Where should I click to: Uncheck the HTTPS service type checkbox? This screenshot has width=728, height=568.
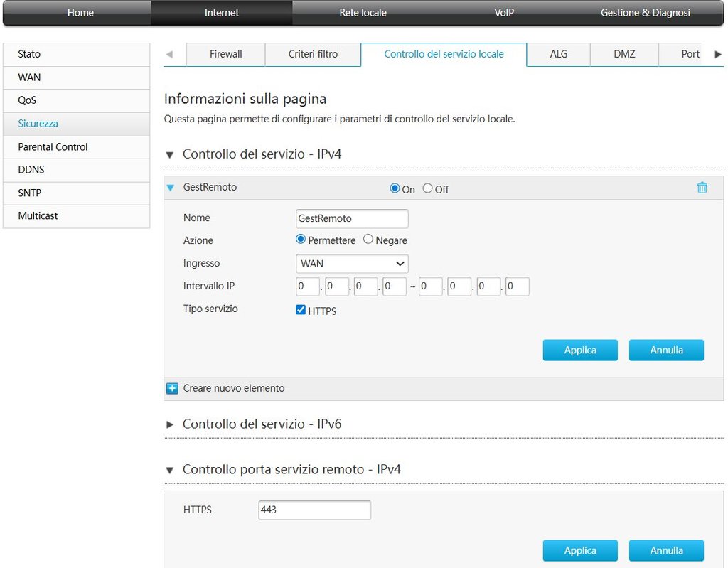[301, 310]
